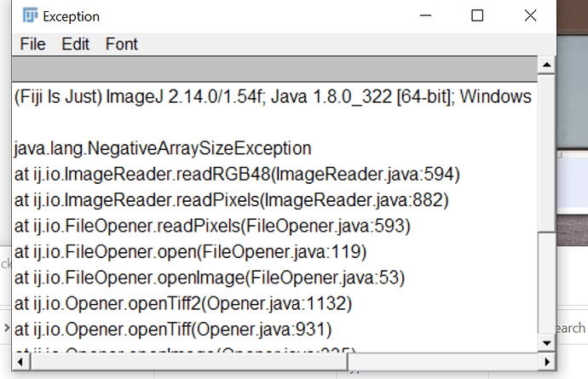The height and width of the screenshot is (379, 588).
Task: Click the ImageJ icon in the title bar
Action: pyautogui.click(x=30, y=15)
